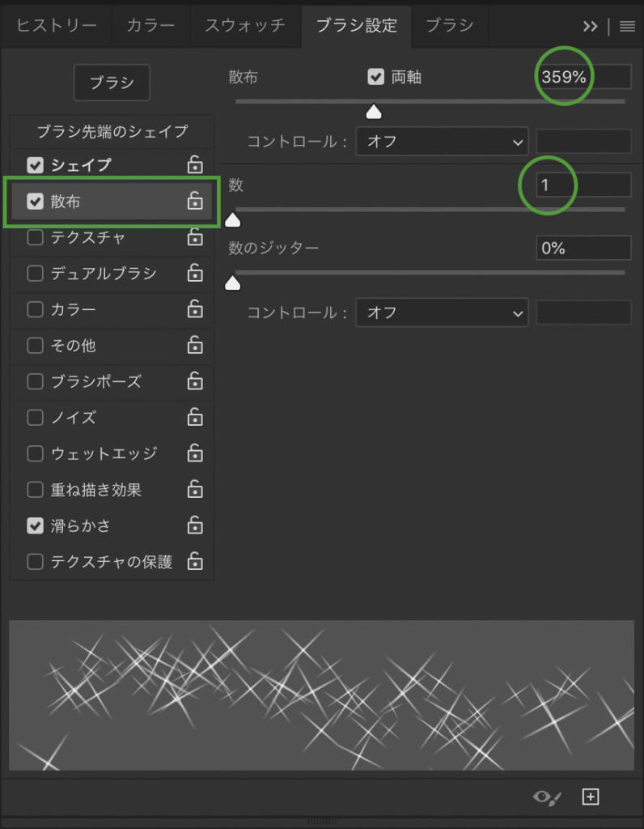644x829 pixels.
Task: Toggle lock icon for ノイズ row
Action: click(195, 417)
